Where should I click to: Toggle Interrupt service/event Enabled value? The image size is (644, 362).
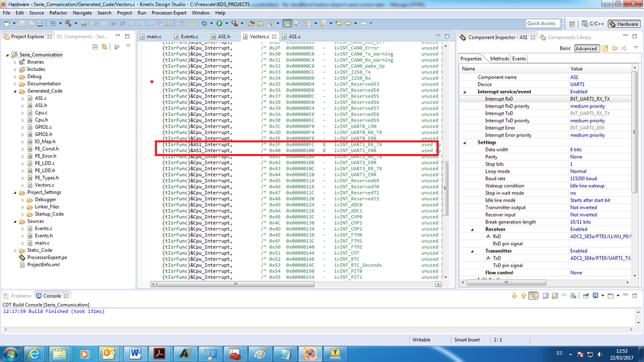[578, 92]
